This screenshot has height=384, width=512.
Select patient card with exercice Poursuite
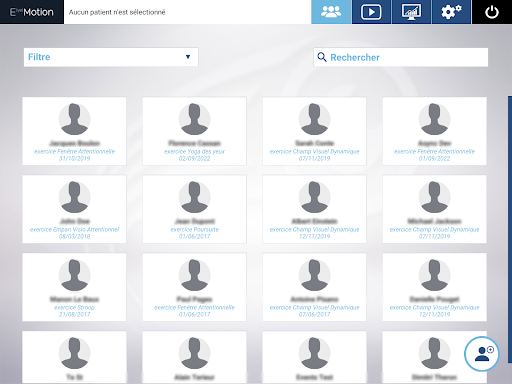(x=194, y=209)
